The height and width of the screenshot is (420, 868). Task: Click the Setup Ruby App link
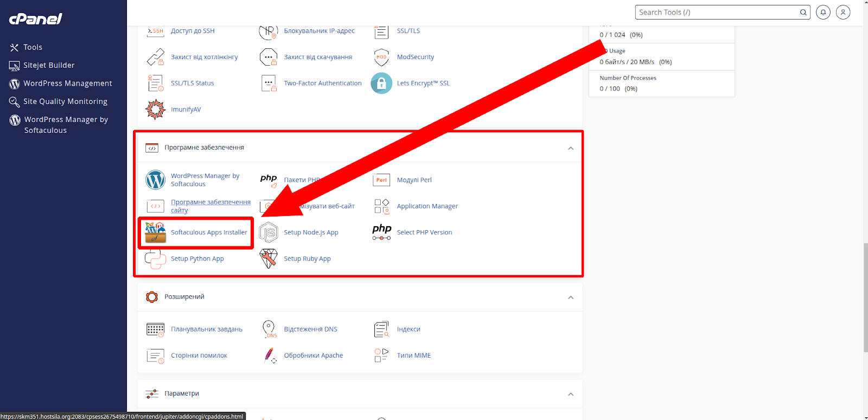tap(307, 259)
